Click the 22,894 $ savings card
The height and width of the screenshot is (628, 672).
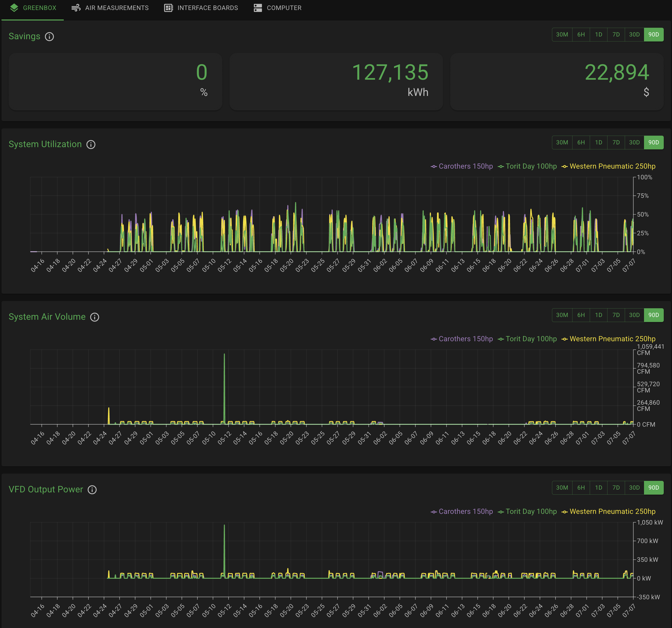tap(557, 81)
